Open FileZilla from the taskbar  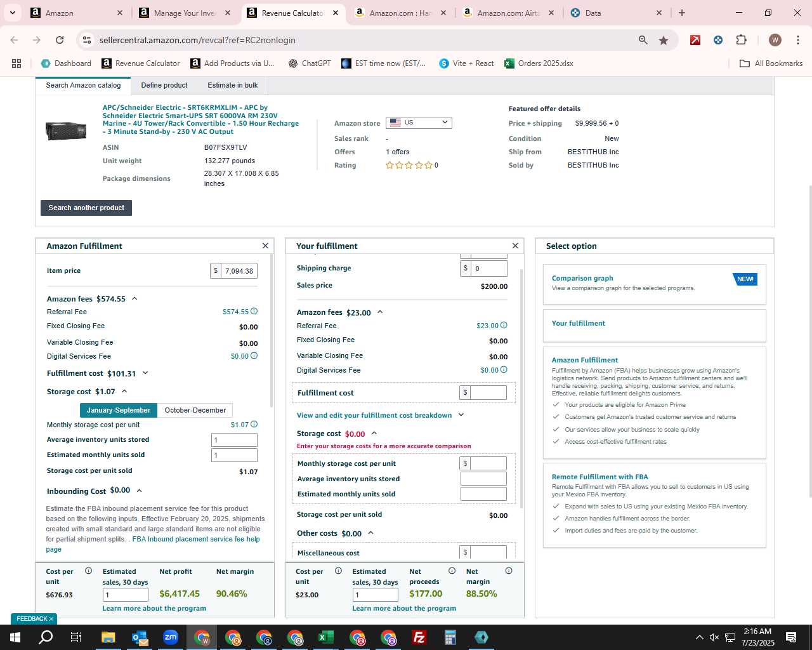coord(419,637)
